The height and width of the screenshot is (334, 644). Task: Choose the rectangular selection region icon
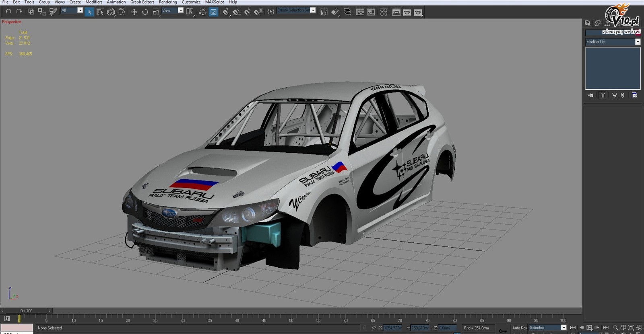point(111,12)
